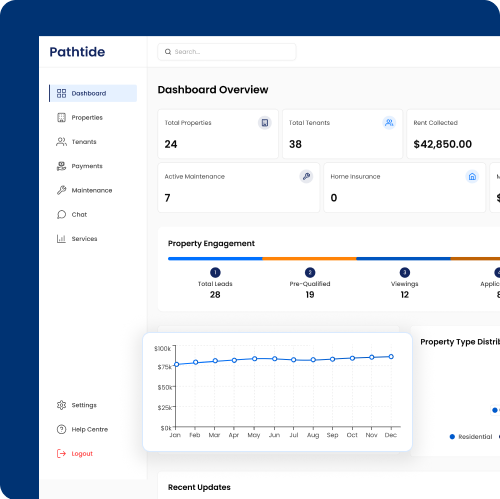Click the Total Tenants card icon
The height and width of the screenshot is (499, 500).
coord(389,123)
